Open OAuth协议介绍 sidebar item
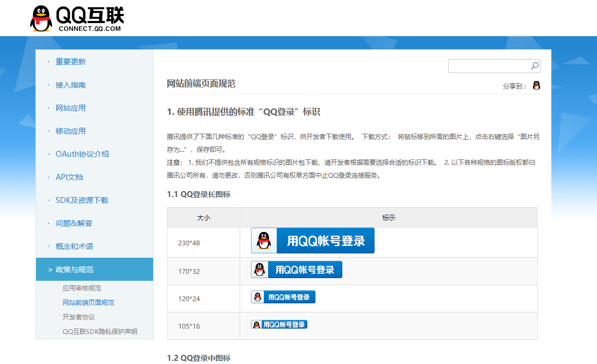Viewport: 597px width, 364px height. click(x=82, y=154)
